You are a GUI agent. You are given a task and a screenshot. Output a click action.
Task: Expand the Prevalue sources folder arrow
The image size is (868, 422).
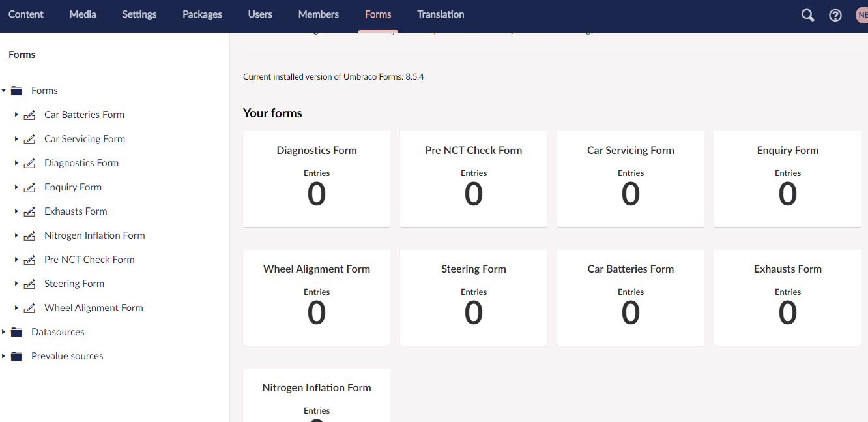pos(4,356)
